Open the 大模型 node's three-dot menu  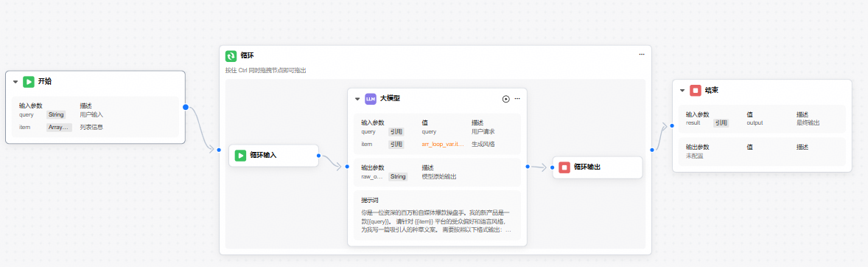517,99
